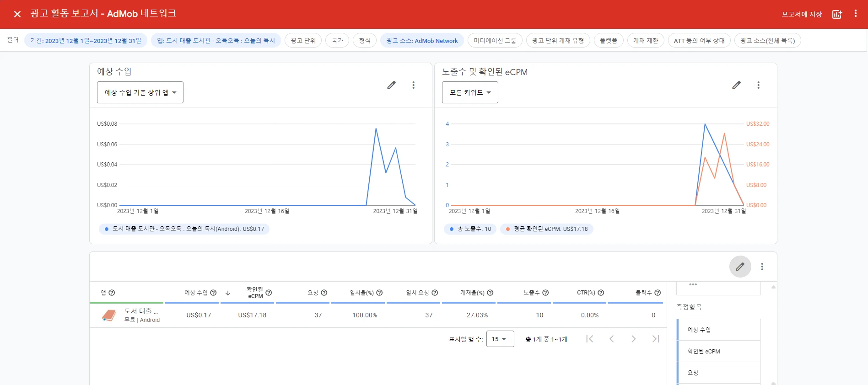Click the table edit pencil button

[740, 267]
